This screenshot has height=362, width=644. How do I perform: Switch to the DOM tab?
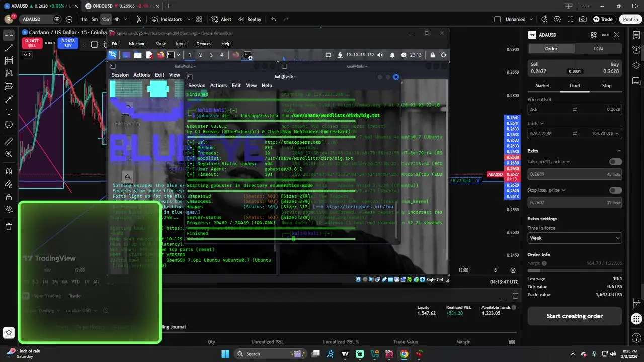[598, 48]
